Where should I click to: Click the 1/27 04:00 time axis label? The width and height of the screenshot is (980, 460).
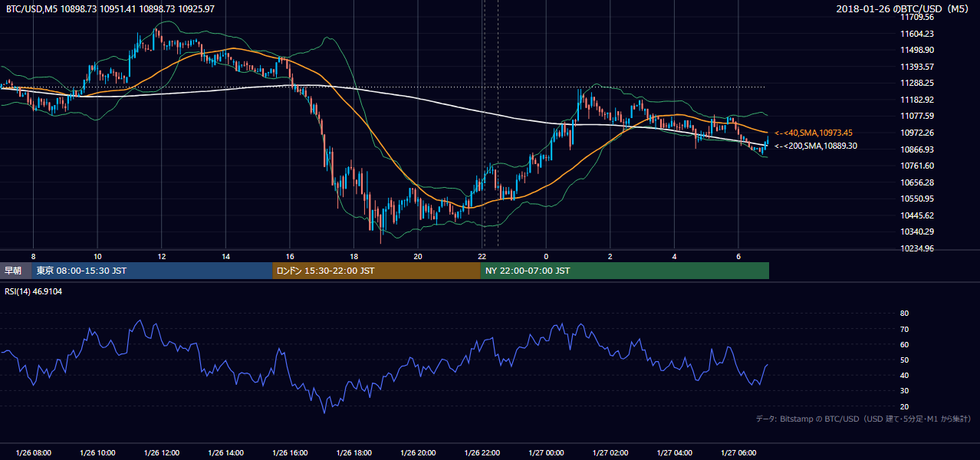pyautogui.click(x=675, y=453)
